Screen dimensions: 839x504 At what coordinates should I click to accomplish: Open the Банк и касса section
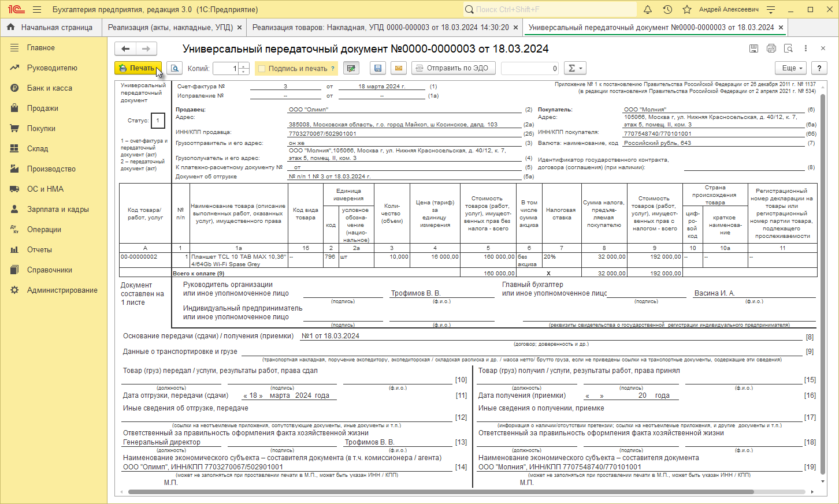click(54, 88)
